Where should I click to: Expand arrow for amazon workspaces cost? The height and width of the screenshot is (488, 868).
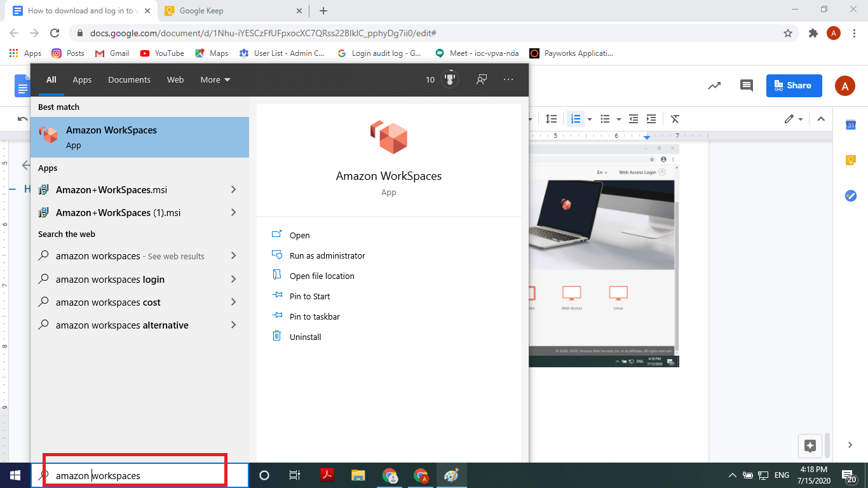(x=234, y=302)
